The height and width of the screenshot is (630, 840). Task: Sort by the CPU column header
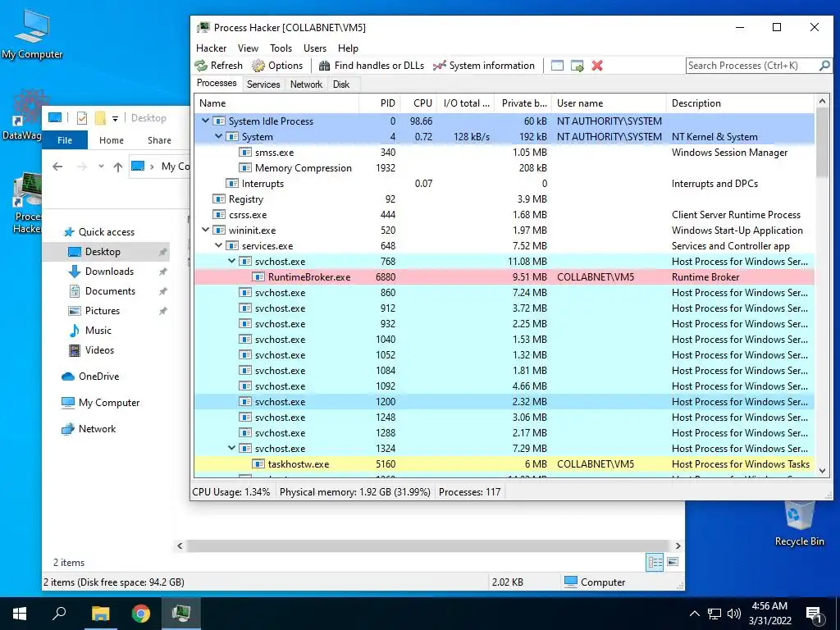point(418,103)
